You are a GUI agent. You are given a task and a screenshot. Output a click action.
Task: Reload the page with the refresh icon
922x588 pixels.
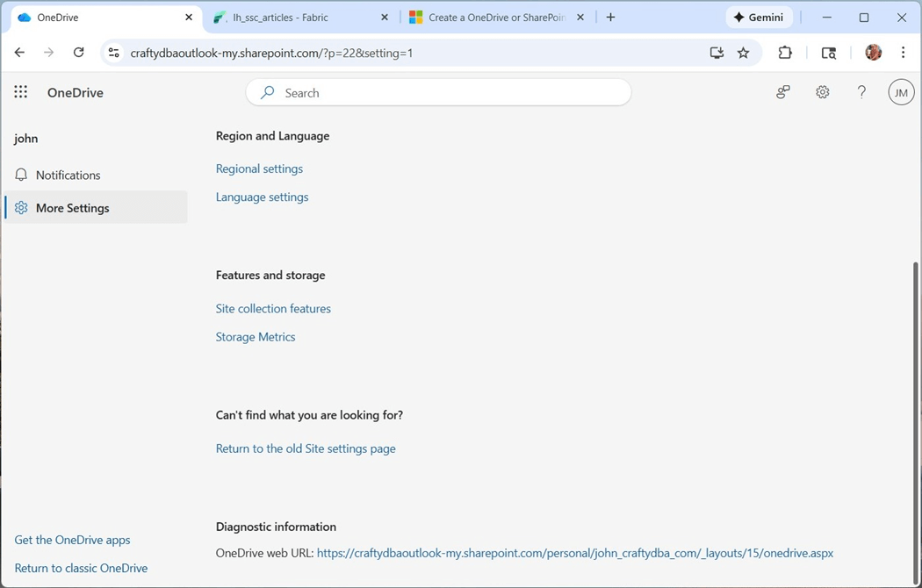(x=78, y=53)
